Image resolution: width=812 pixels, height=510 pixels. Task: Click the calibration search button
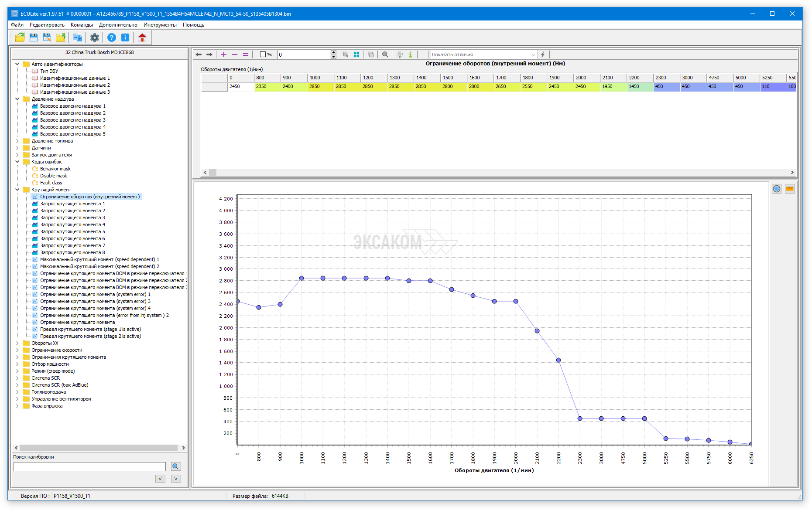click(175, 466)
